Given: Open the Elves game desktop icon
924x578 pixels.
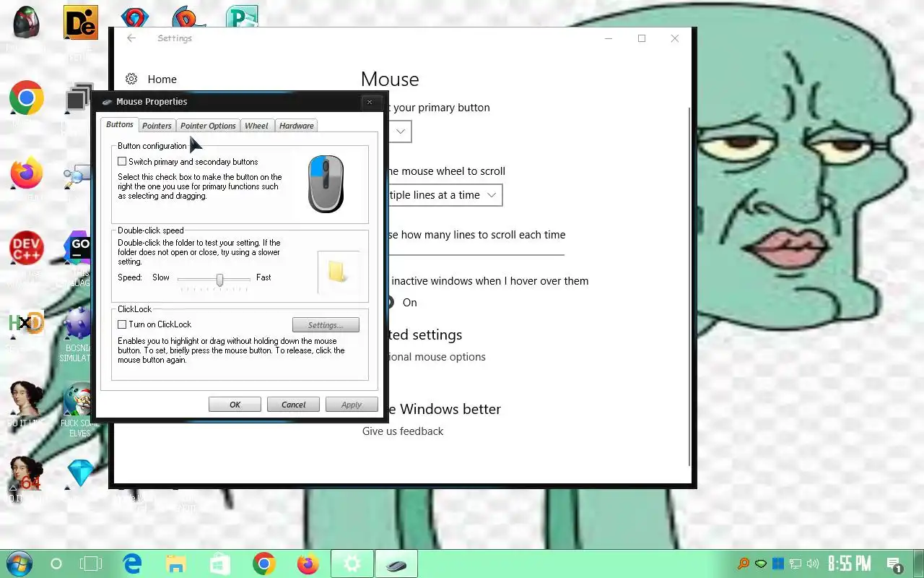Looking at the screenshot, I should (x=78, y=400).
